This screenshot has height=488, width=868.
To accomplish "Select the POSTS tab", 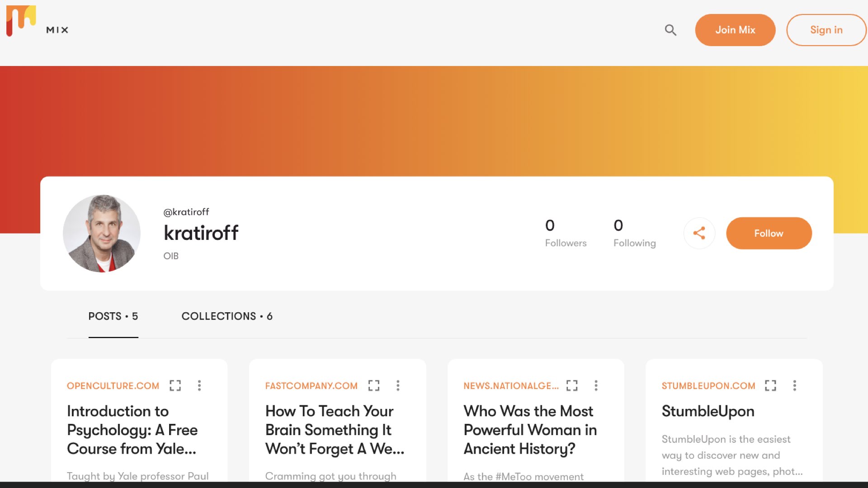I will [x=113, y=316].
